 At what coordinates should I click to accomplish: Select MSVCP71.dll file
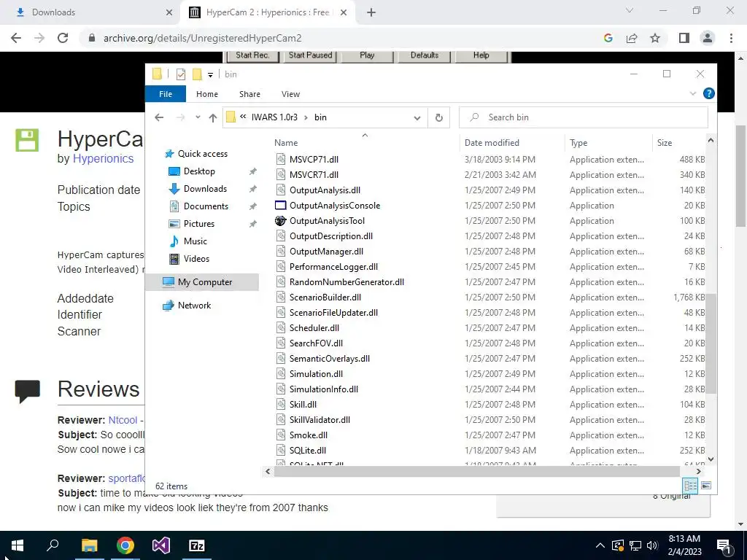tap(314, 160)
